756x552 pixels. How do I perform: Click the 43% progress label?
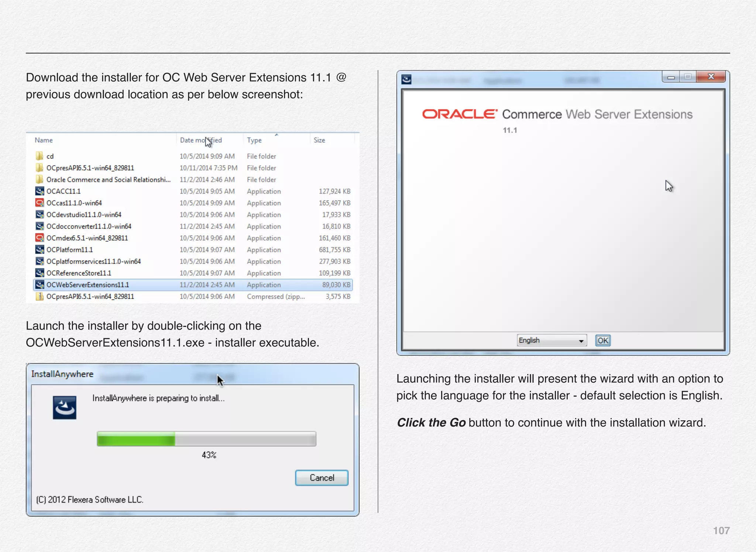(209, 455)
